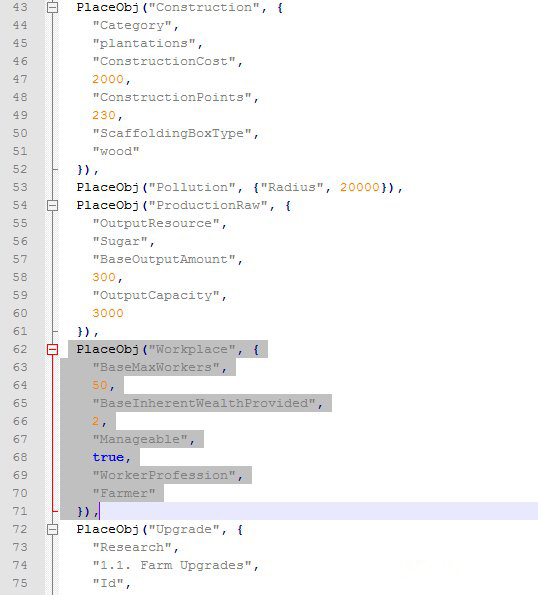Collapse the red Workplace block fold marker
Screen dimensions: 538x595
pos(52,349)
